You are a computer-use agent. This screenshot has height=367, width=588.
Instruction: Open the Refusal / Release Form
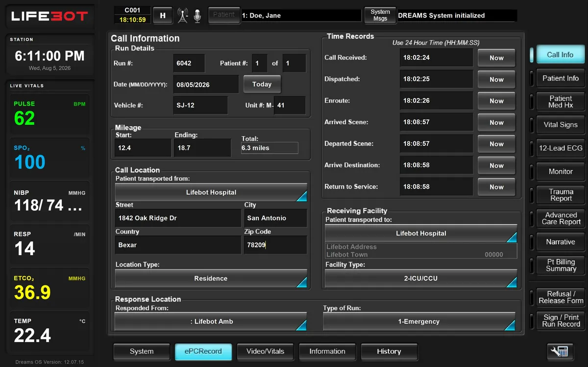tap(561, 297)
